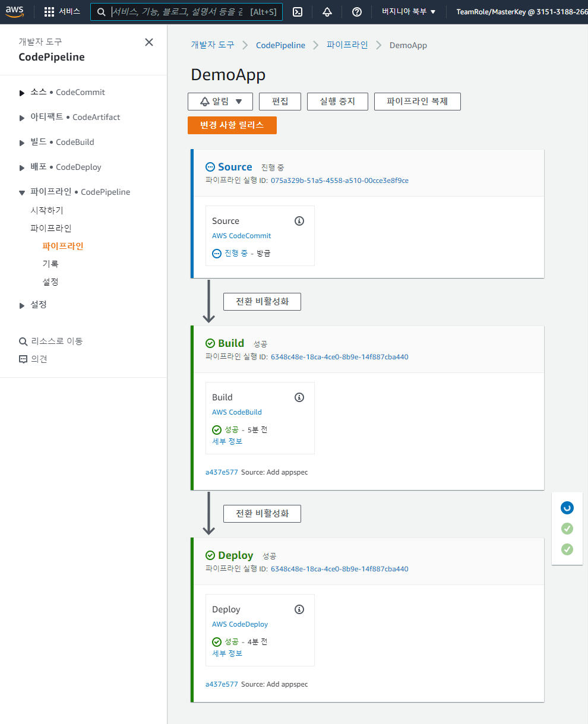Open Deploy stage execution ID 6348c48e link
This screenshot has width=588, height=724.
[340, 569]
